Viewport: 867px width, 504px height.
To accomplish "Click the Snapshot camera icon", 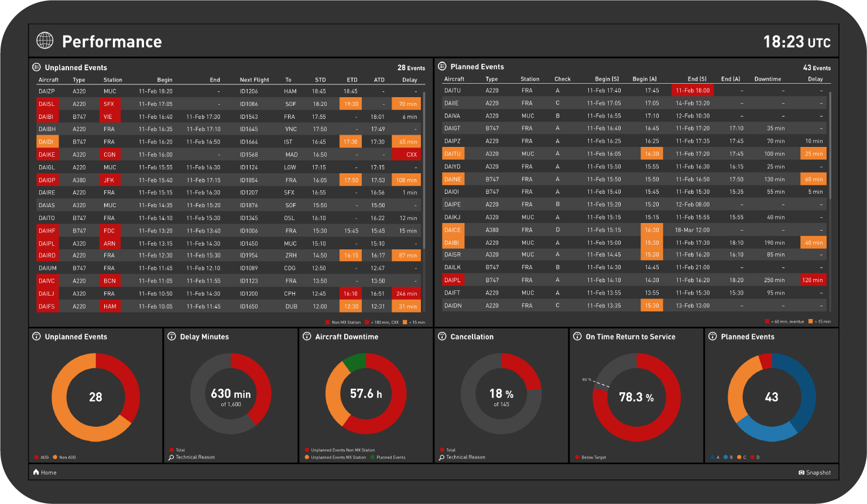I will 801,472.
